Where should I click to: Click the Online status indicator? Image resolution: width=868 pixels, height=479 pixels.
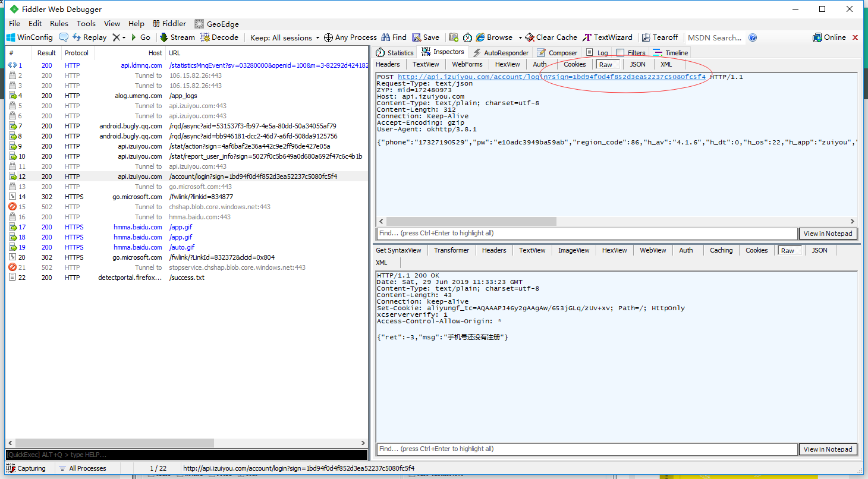(x=829, y=37)
